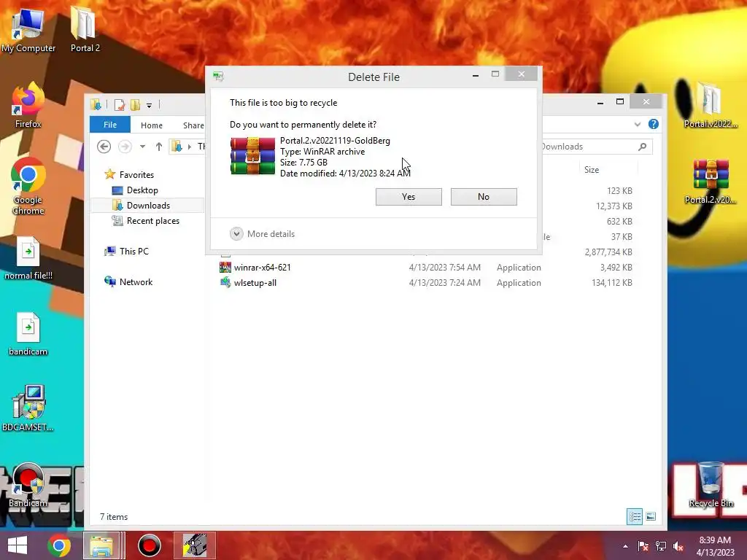Click the 134,112 KB size cell
The image size is (747, 560).
[612, 282]
